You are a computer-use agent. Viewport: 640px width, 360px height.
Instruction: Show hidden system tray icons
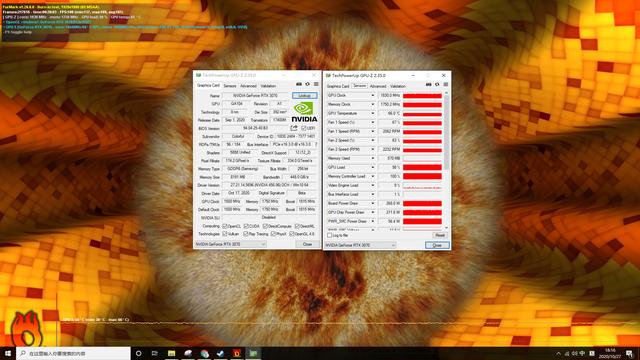558,353
